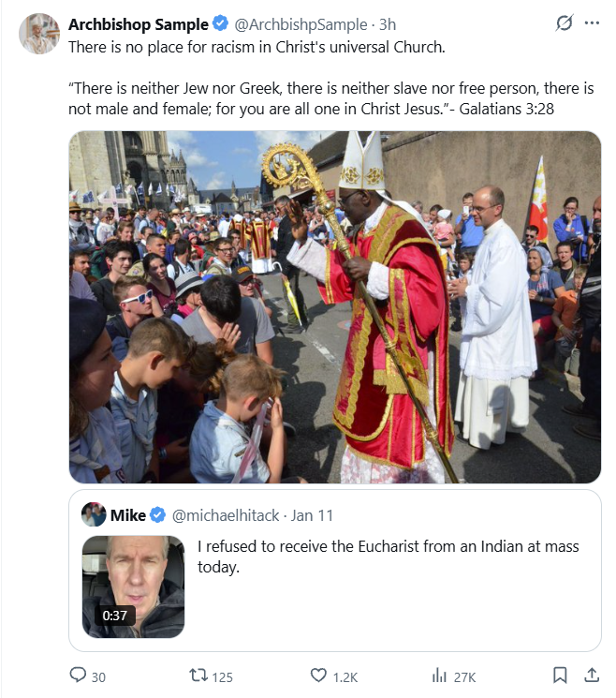Repost this tweet using the retweet icon
This screenshot has width=616, height=698.
198,676
